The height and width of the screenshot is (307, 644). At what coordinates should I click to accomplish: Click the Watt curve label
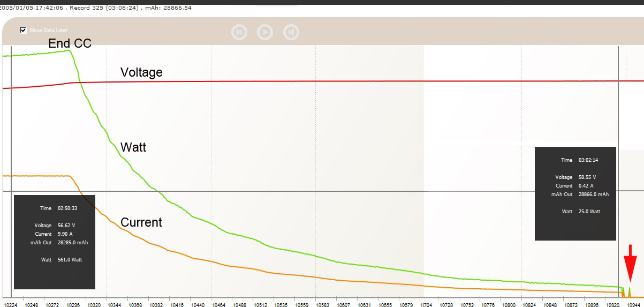click(133, 147)
